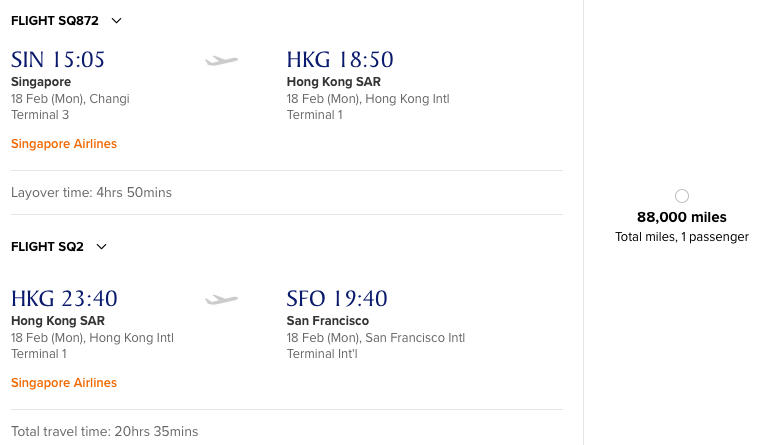Click the HKG 18:50 arrival time

(340, 60)
